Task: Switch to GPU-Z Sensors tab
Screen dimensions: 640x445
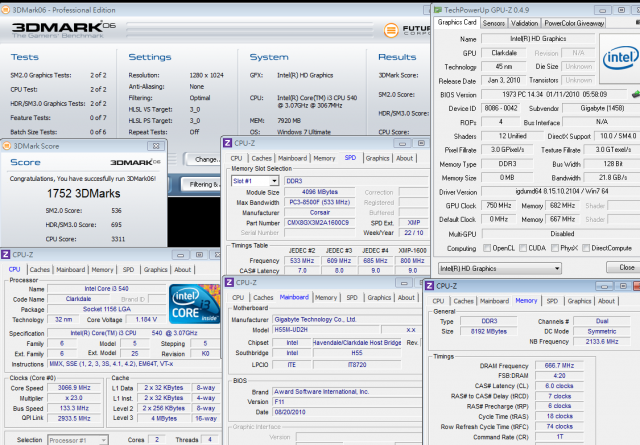Action: pyautogui.click(x=493, y=23)
